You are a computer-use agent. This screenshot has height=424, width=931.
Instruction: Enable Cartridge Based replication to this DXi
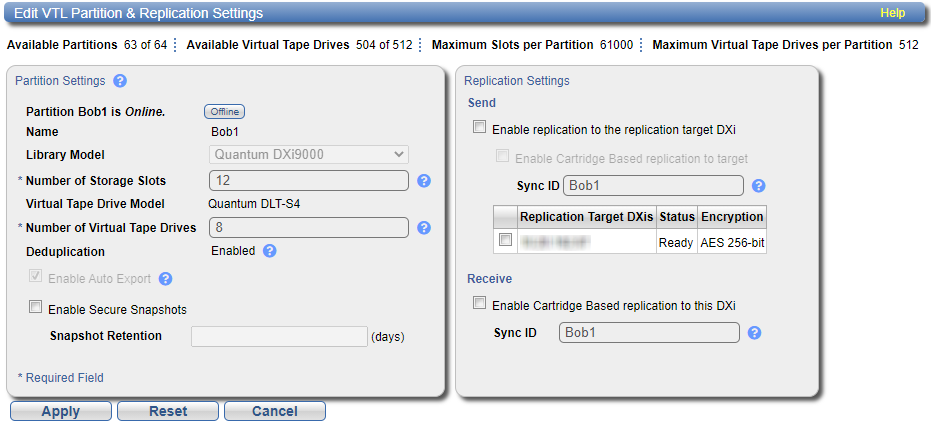(480, 304)
